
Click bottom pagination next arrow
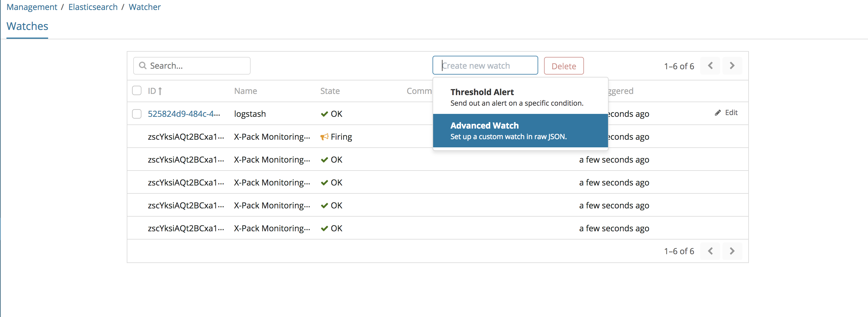tap(732, 251)
